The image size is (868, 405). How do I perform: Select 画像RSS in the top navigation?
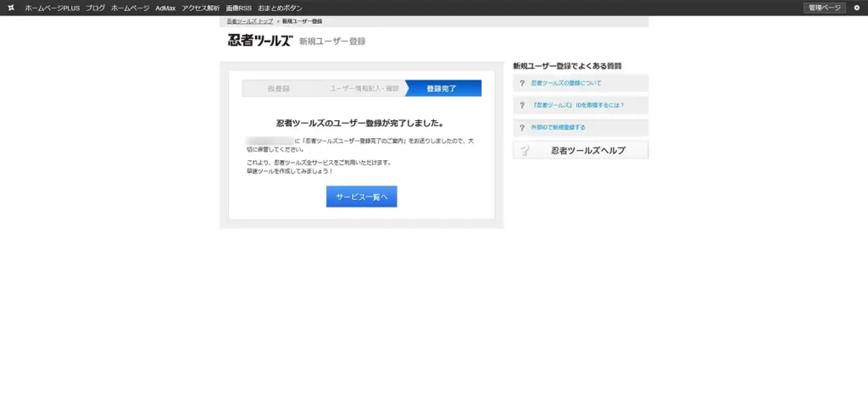point(238,8)
